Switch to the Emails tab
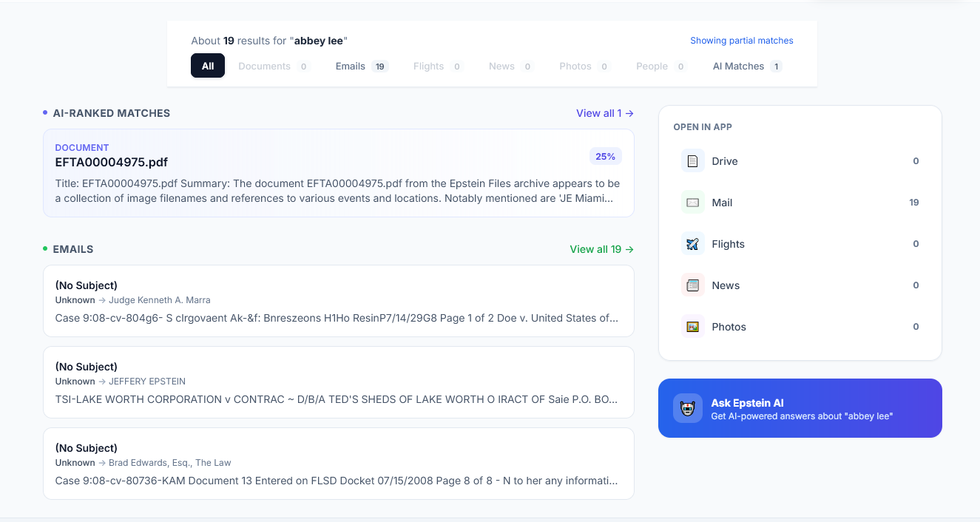Viewport: 980px width, 522px height. click(361, 66)
